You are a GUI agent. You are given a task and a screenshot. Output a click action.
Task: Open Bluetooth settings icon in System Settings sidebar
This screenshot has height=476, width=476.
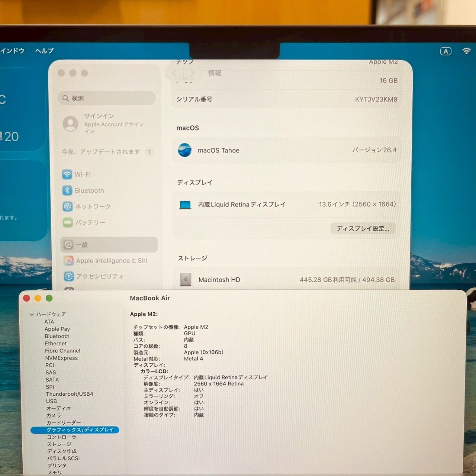(x=67, y=190)
